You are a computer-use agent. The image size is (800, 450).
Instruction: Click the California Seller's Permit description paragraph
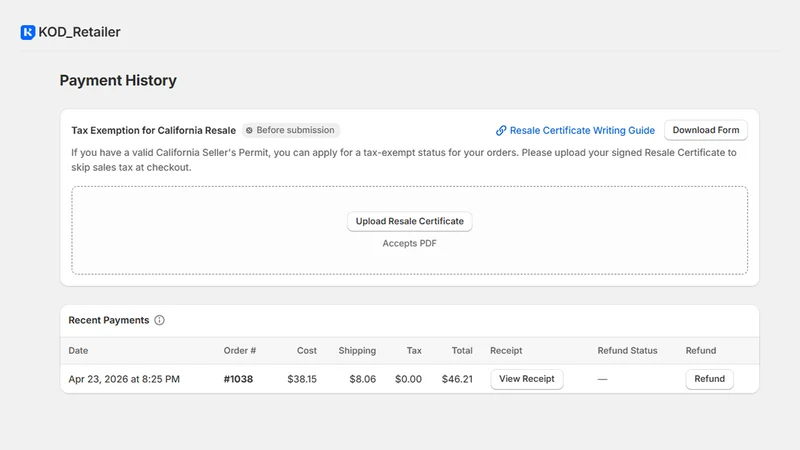[404, 160]
